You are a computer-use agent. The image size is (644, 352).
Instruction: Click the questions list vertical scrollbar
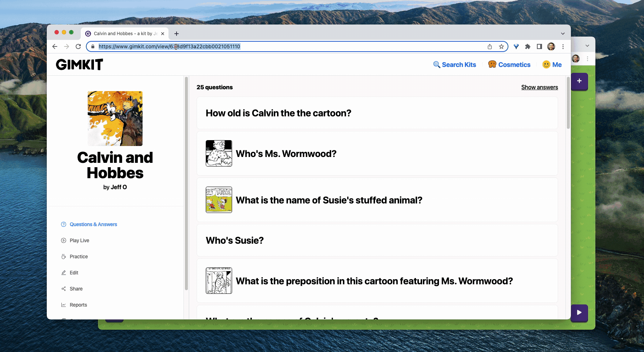point(568,103)
